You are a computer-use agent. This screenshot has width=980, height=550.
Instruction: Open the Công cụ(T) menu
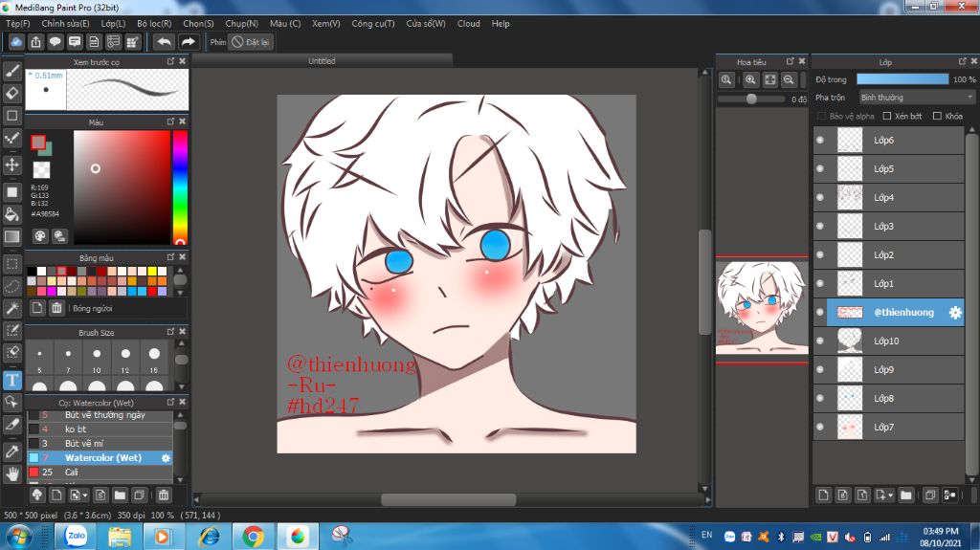tap(373, 24)
